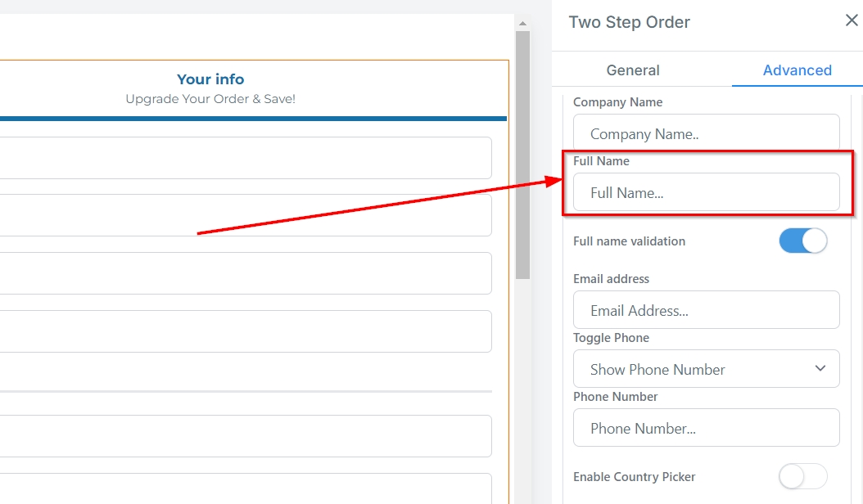This screenshot has height=504, width=863.
Task: Disable the Full name validation switch
Action: (802, 241)
